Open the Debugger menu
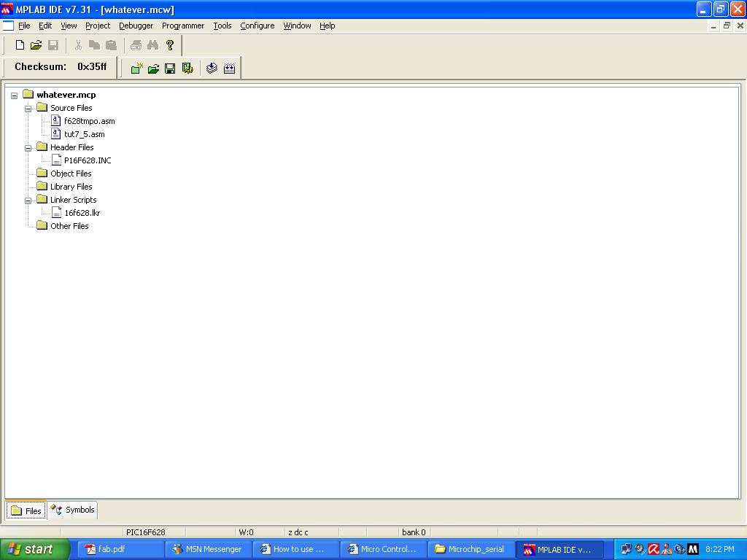Screen dimensions: 747x560 point(136,26)
